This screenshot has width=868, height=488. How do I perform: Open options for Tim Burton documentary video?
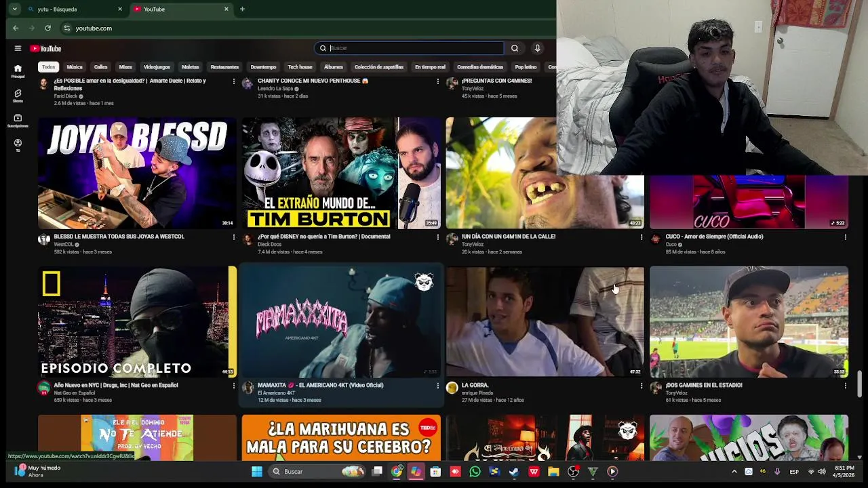[437, 237]
